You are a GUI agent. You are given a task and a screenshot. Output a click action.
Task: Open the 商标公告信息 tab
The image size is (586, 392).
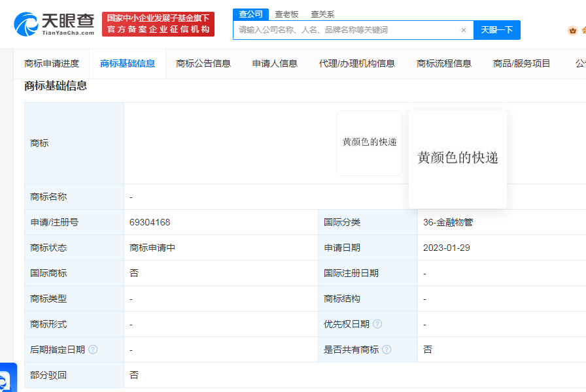[203, 63]
